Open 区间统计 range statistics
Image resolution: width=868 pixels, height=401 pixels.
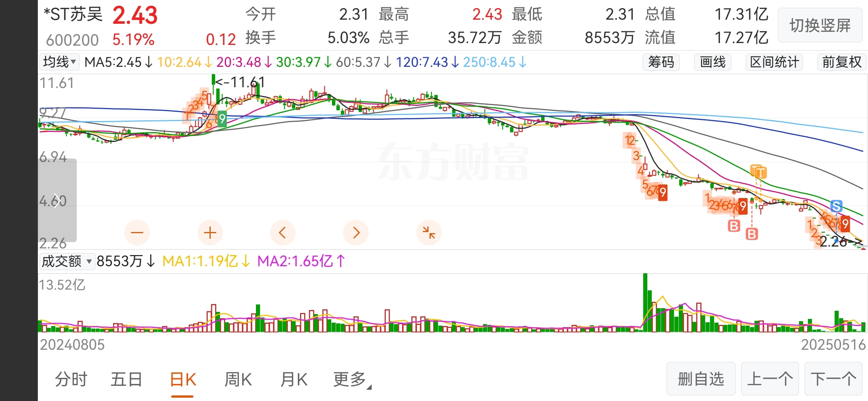point(774,62)
